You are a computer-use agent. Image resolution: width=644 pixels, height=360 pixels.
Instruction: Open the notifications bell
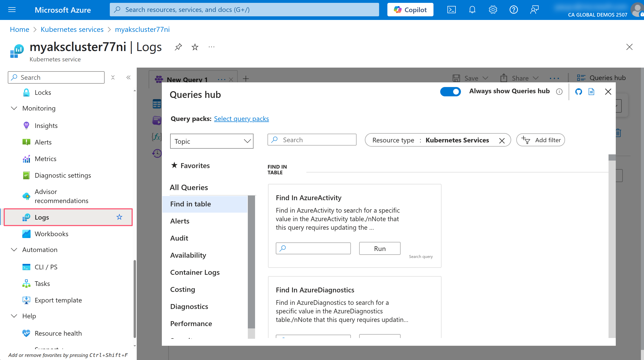point(472,10)
